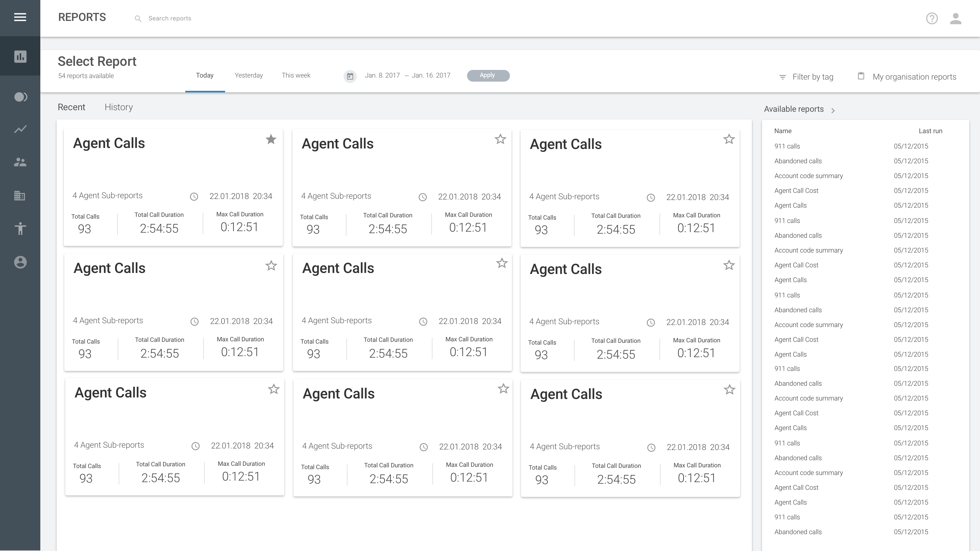The image size is (980, 551).
Task: Click Apply button for date range
Action: coord(487,75)
